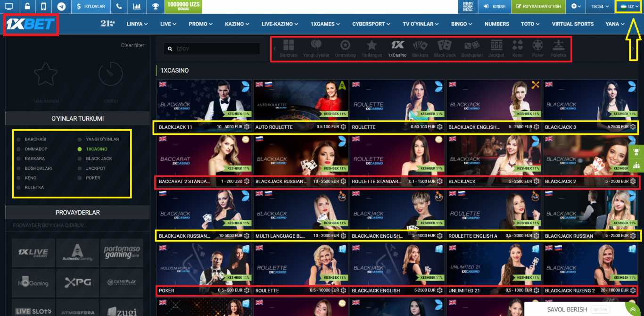
Task: Expand the CYBERSPORT dropdown menu
Action: click(x=372, y=24)
